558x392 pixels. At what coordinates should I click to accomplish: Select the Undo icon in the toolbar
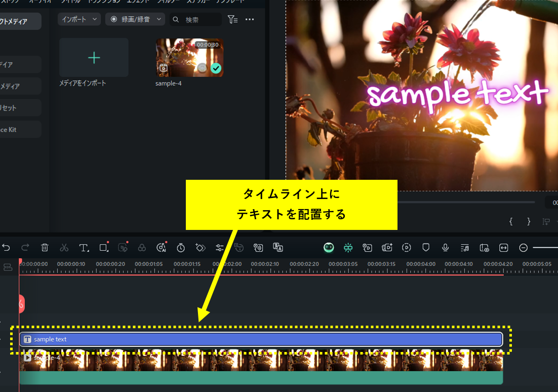6,247
